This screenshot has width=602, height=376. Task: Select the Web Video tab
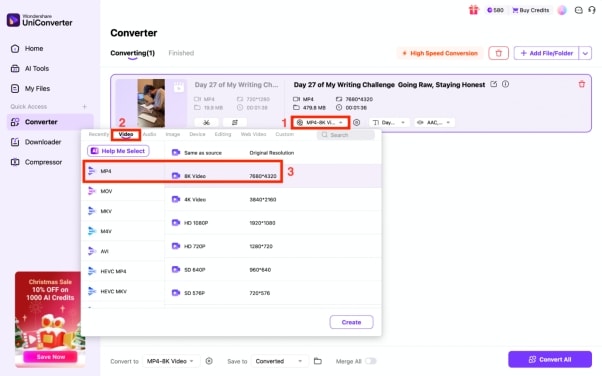click(253, 134)
